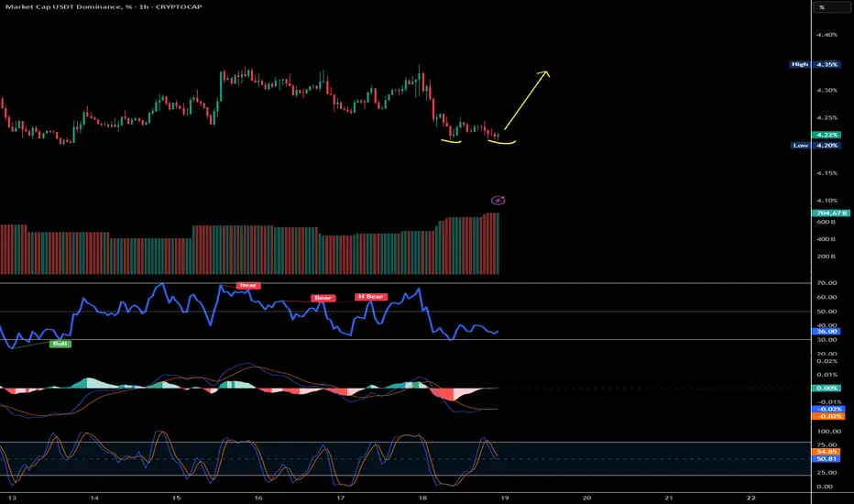
Task: Click the 4.10% price axis value
Action: [x=827, y=201]
